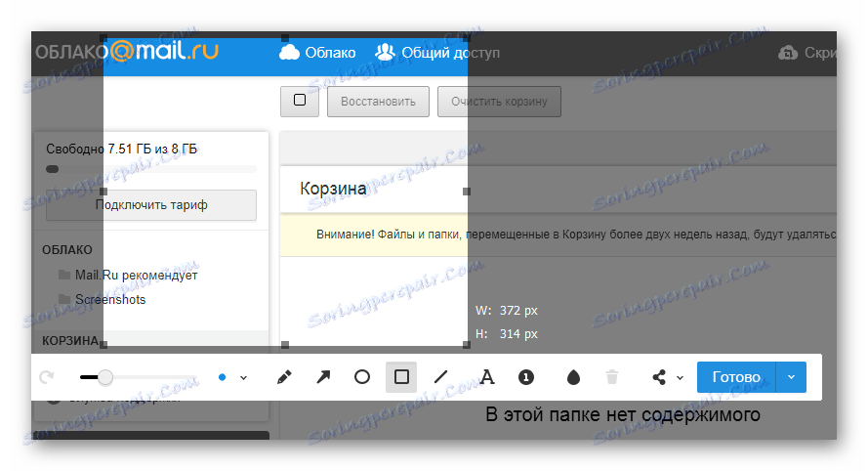Adjust the line thickness slider handle

tap(105, 377)
